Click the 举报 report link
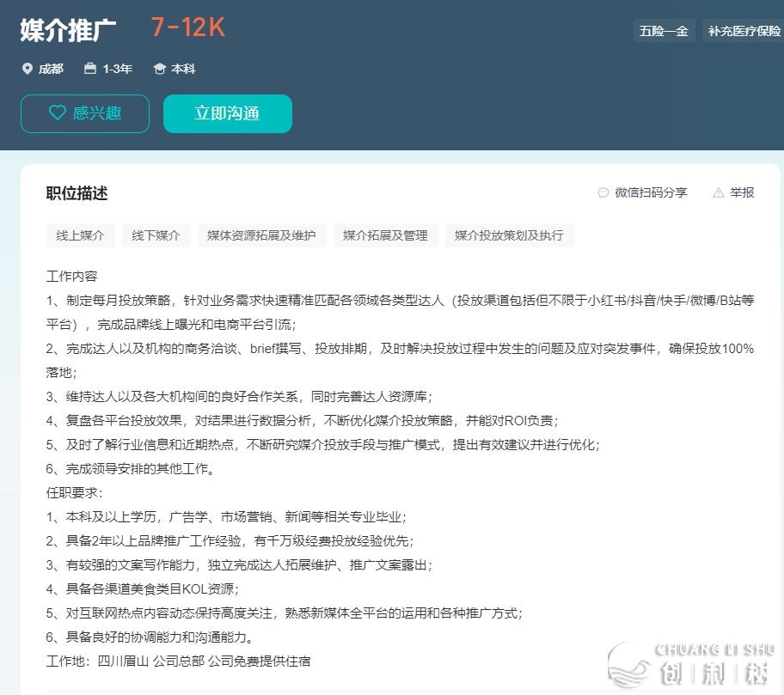The width and height of the screenshot is (784, 695). pos(742,192)
